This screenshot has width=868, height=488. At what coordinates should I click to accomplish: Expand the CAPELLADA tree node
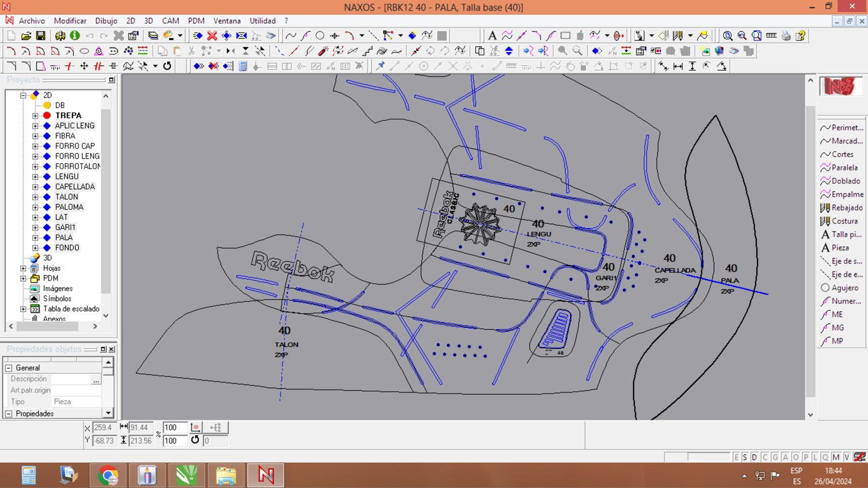35,187
